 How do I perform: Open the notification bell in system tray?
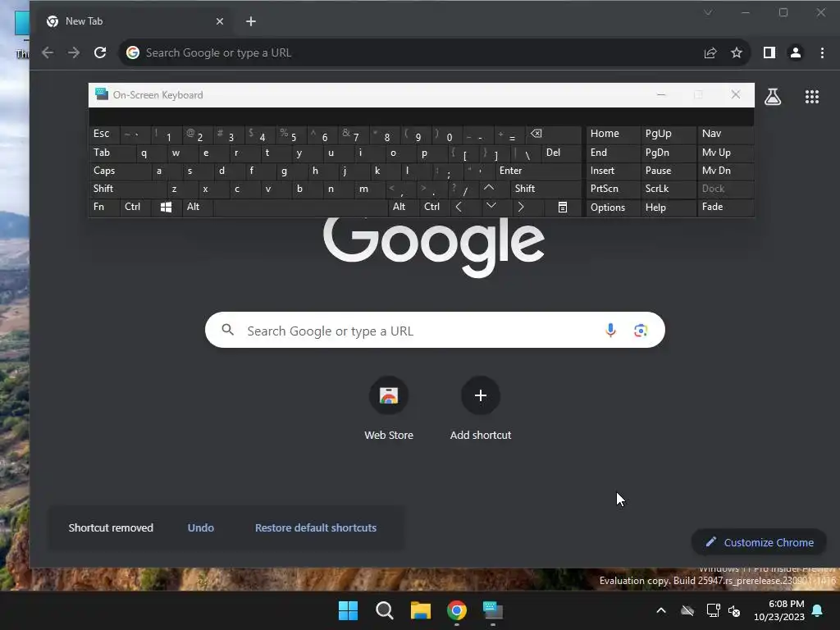(x=818, y=610)
